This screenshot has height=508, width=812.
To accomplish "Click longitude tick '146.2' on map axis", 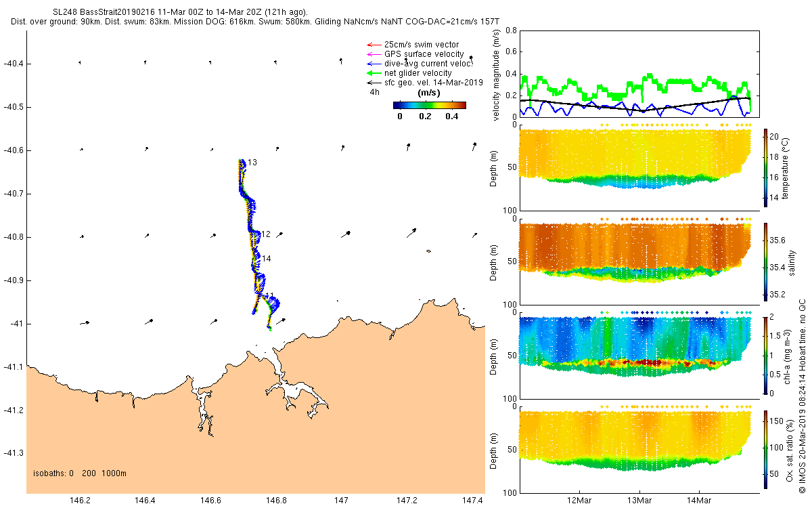I will (80, 500).
